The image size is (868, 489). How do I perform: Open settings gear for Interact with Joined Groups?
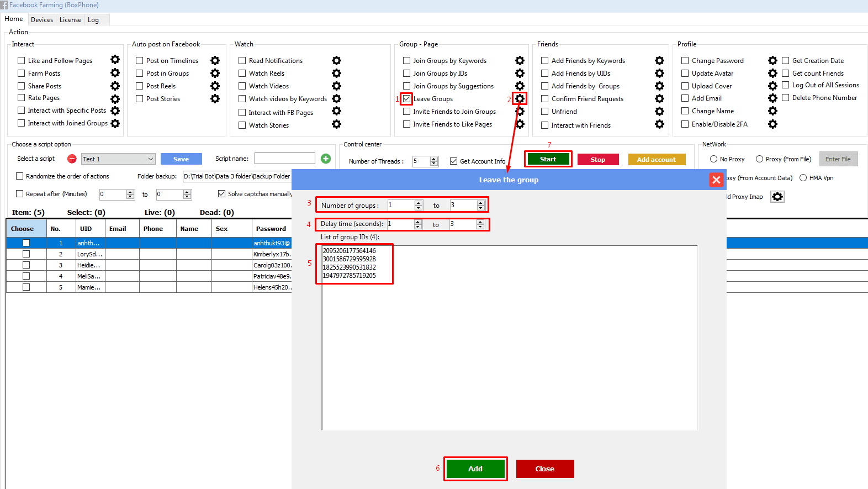pos(115,123)
